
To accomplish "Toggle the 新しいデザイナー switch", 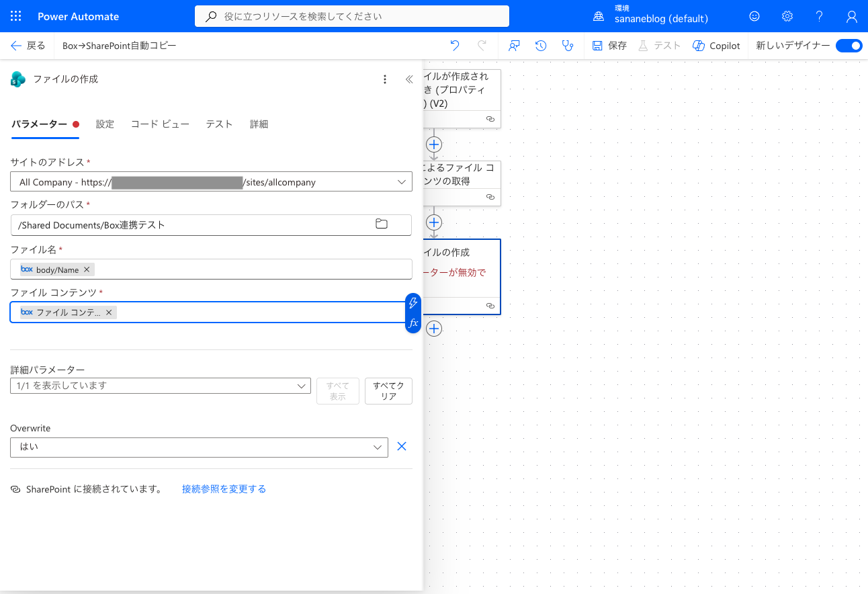I will click(x=849, y=46).
